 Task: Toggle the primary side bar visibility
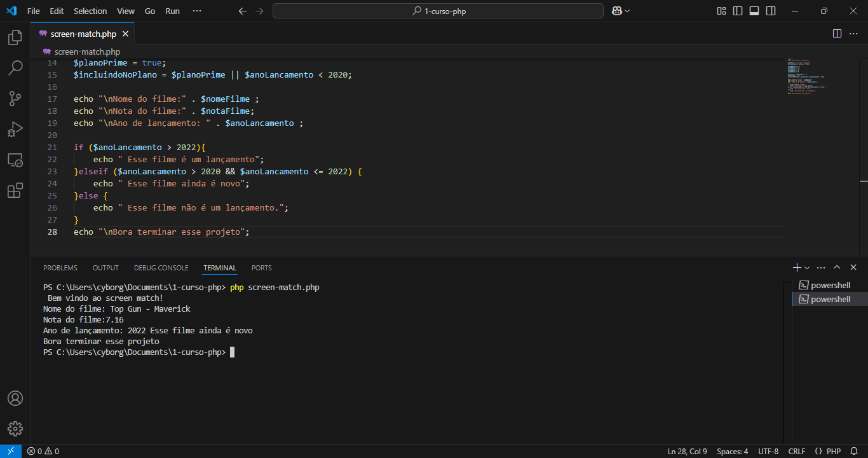pos(738,11)
